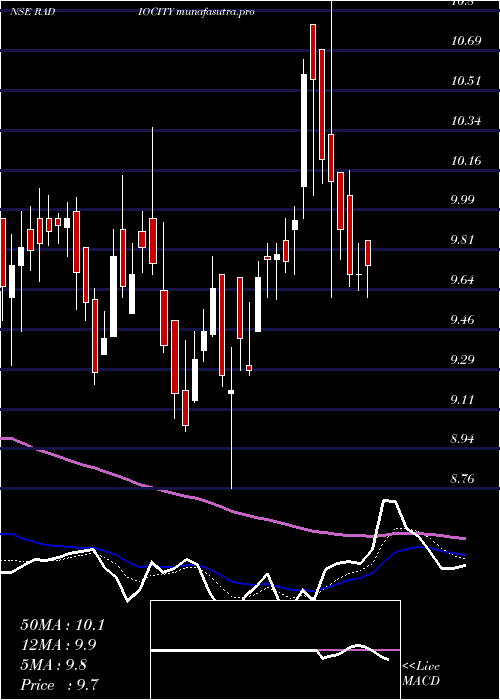Click the 5MA : 9.8 readout
500x700 pixels.
click(54, 665)
